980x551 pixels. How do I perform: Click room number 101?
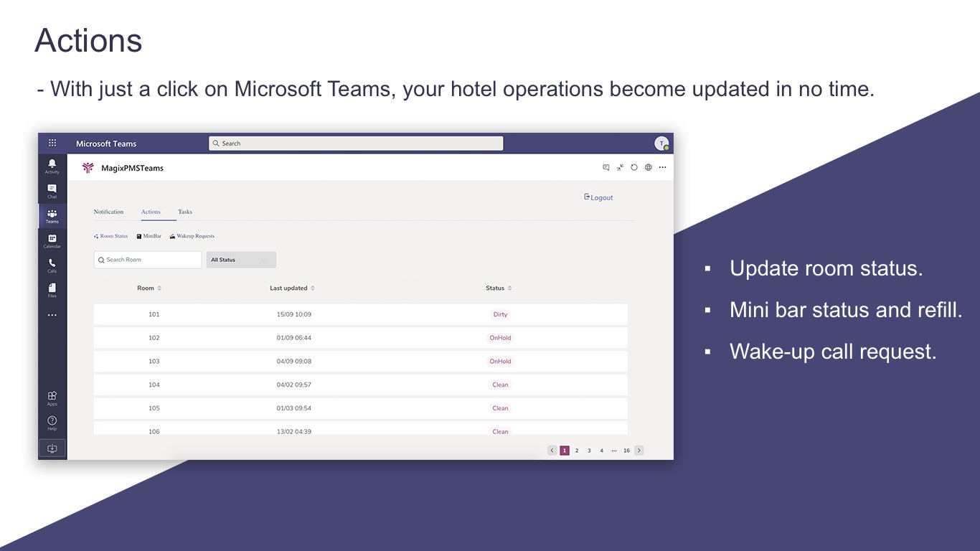tap(154, 314)
